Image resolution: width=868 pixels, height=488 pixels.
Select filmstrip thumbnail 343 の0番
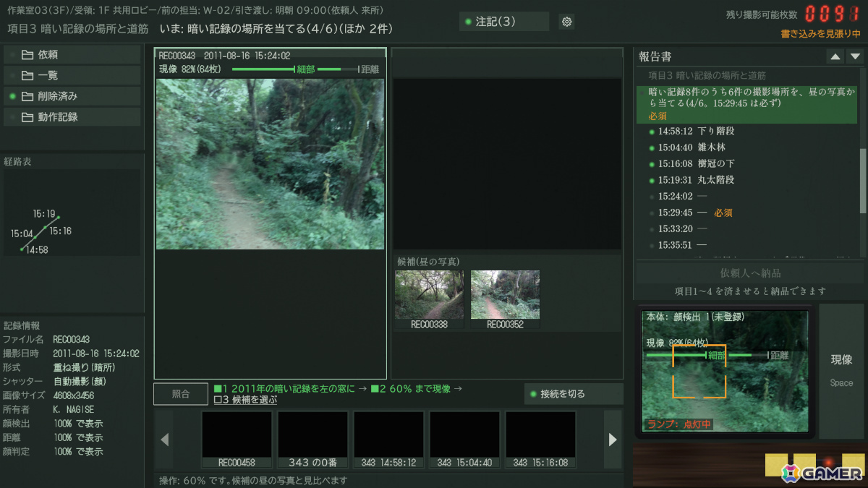point(312,440)
